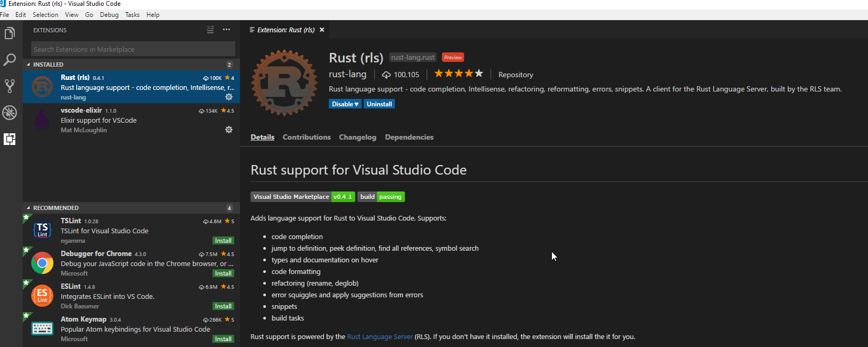Open the Explorer view in activity bar

point(10,33)
